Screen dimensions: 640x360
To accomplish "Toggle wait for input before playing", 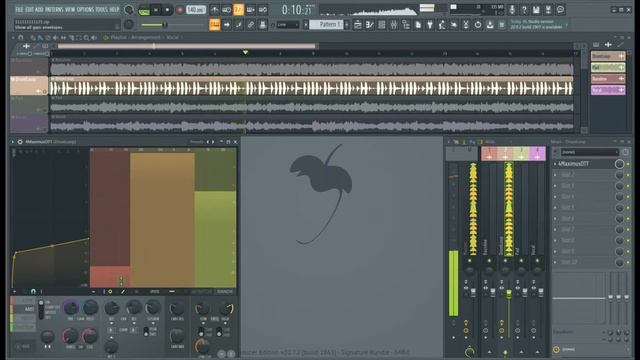I will coord(227,9).
